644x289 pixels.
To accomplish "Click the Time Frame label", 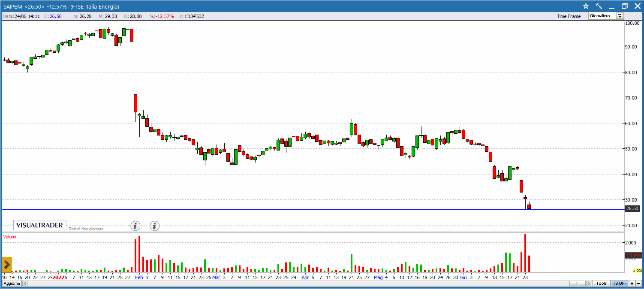I will coord(569,16).
